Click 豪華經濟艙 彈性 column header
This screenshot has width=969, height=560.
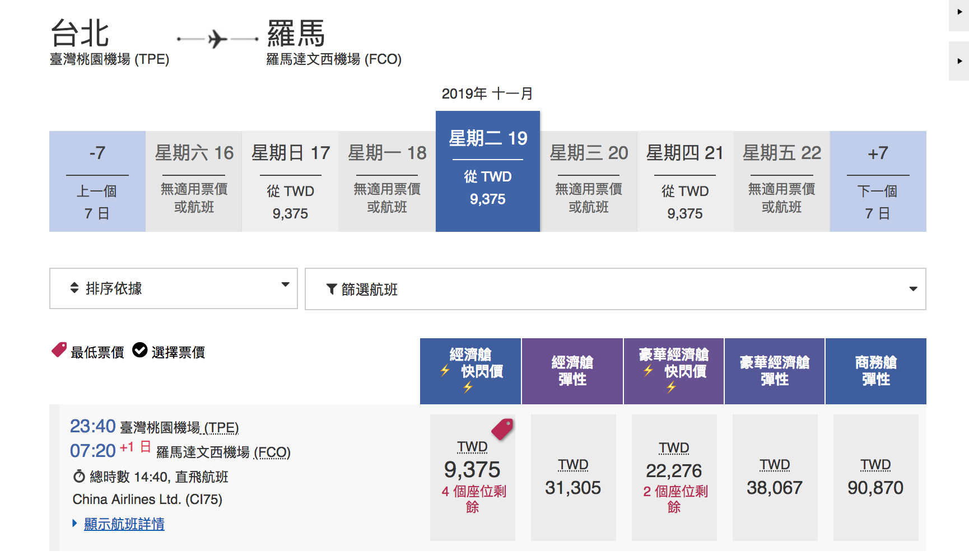click(775, 371)
